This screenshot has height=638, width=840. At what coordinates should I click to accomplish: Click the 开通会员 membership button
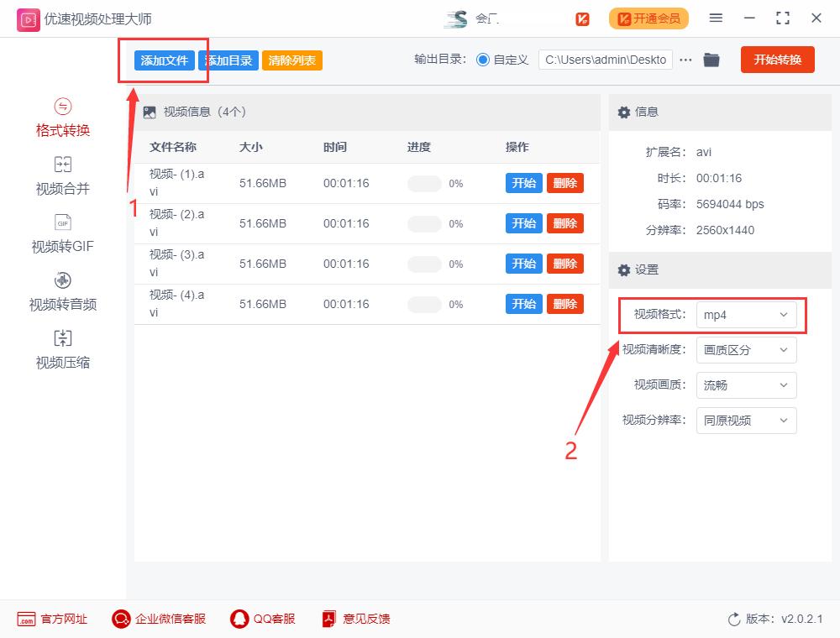648,18
